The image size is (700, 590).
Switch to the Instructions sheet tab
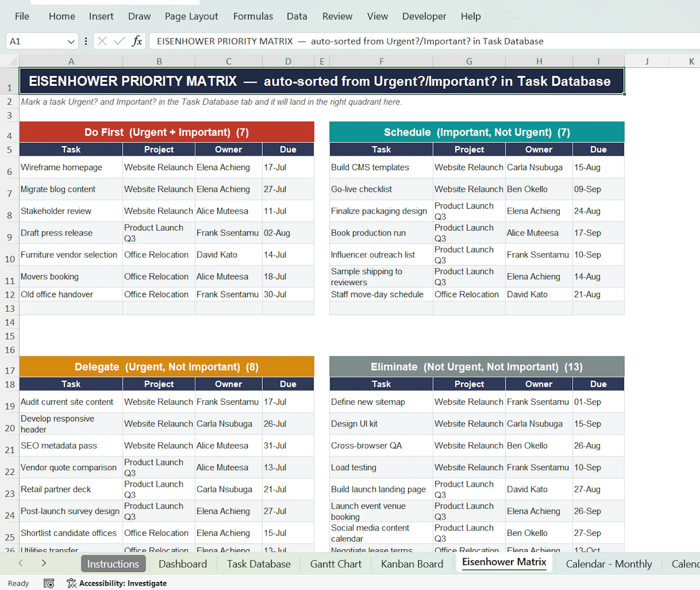(113, 564)
